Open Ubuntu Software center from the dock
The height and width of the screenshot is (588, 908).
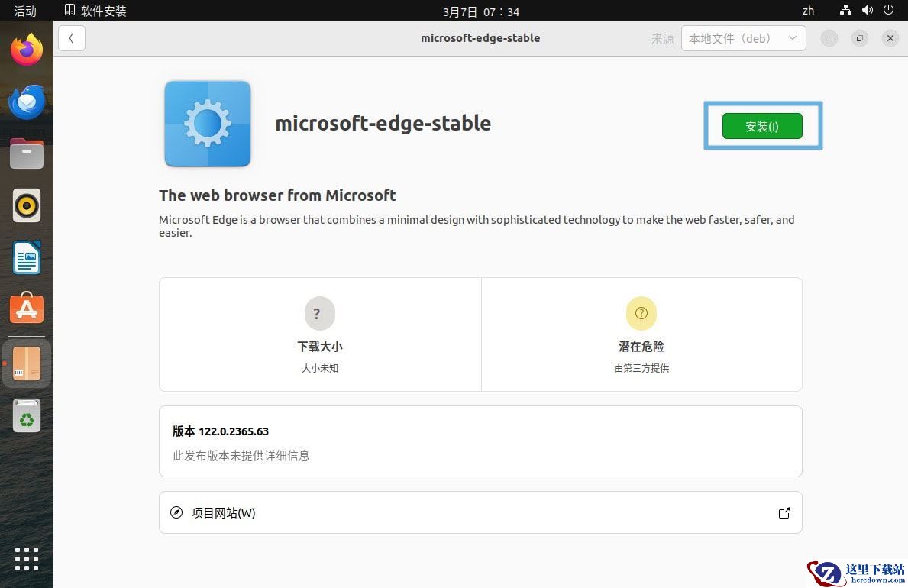coord(27,309)
